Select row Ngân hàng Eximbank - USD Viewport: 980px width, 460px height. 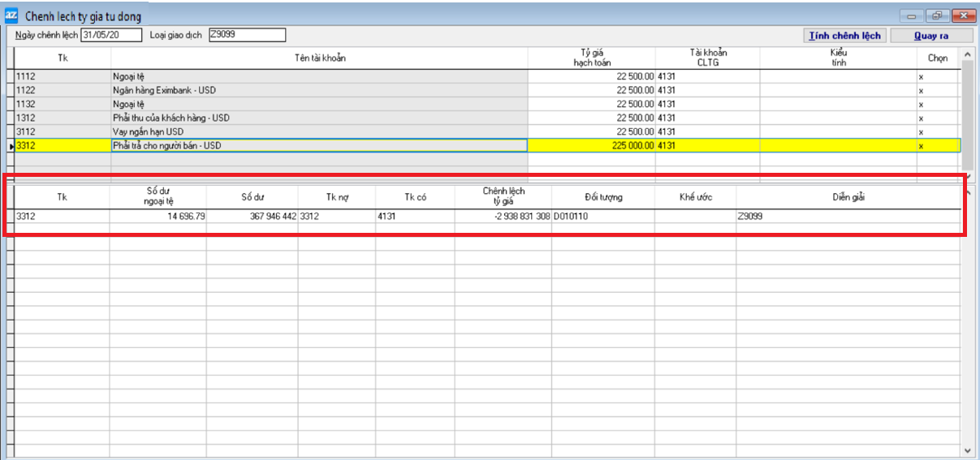[318, 91]
